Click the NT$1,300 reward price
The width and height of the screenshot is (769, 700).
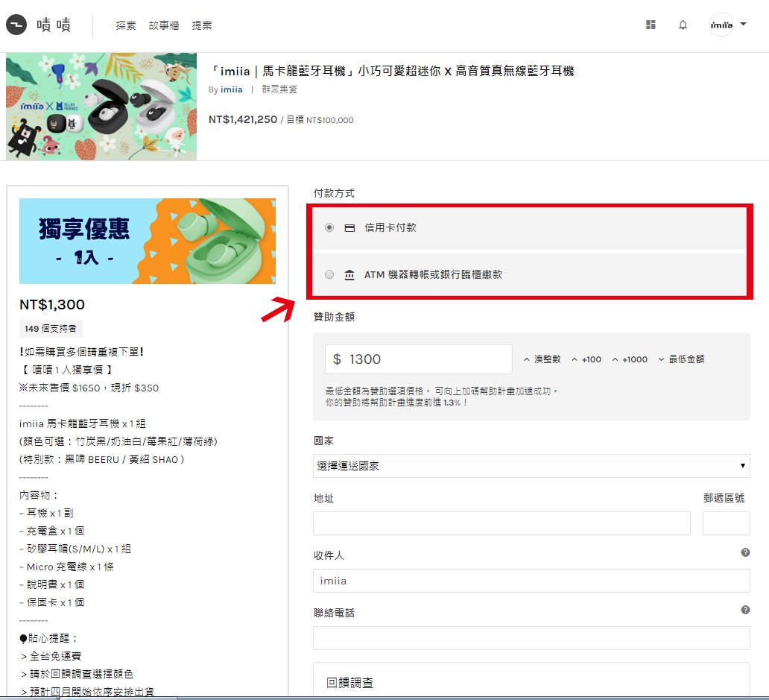[x=52, y=305]
